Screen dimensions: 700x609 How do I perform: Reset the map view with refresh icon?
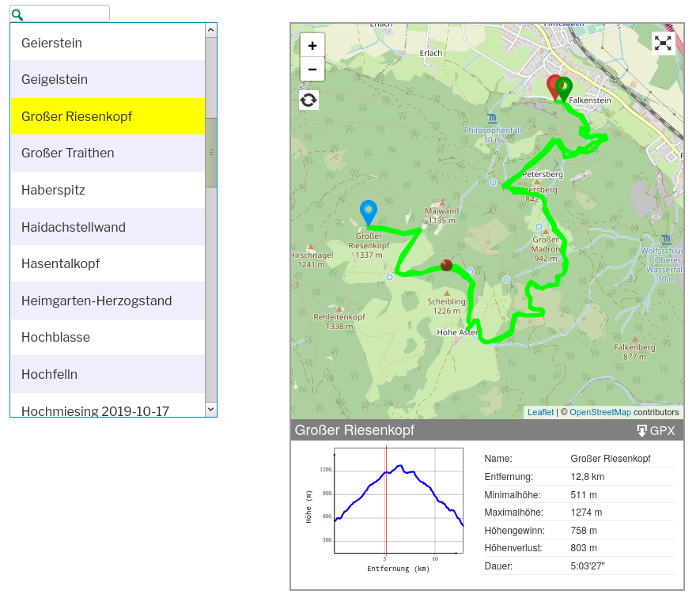click(308, 100)
